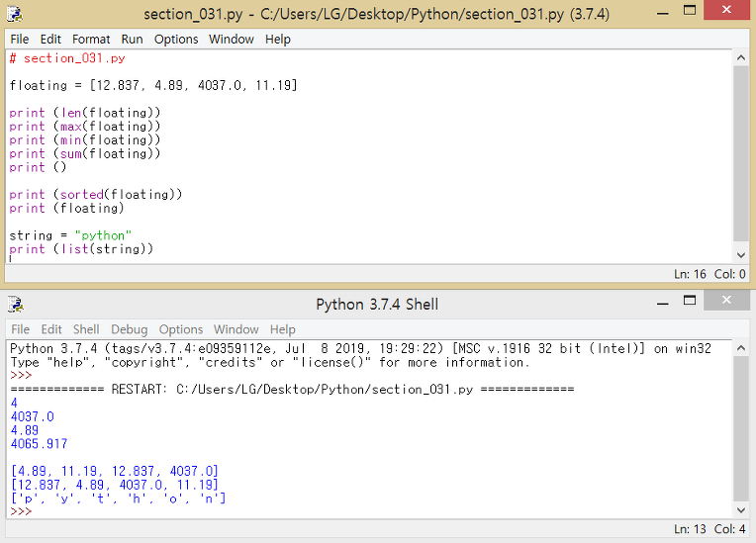Viewport: 756px width, 543px height.
Task: Open the Shell menu in the Python Shell
Action: [86, 329]
